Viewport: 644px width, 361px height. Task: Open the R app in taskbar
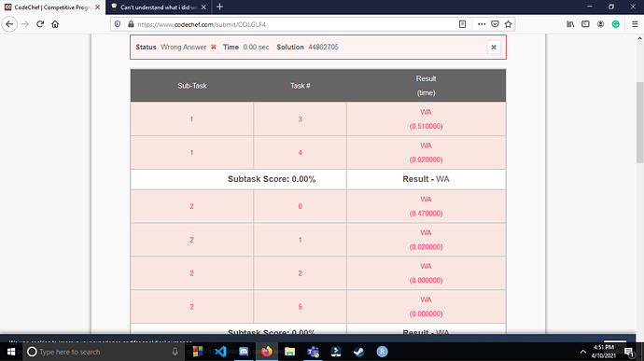pos(382,352)
